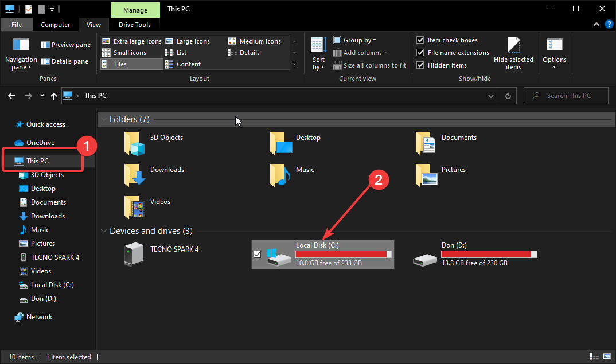Go up one level with up arrow
Screen dimensions: 616x364
click(54, 96)
